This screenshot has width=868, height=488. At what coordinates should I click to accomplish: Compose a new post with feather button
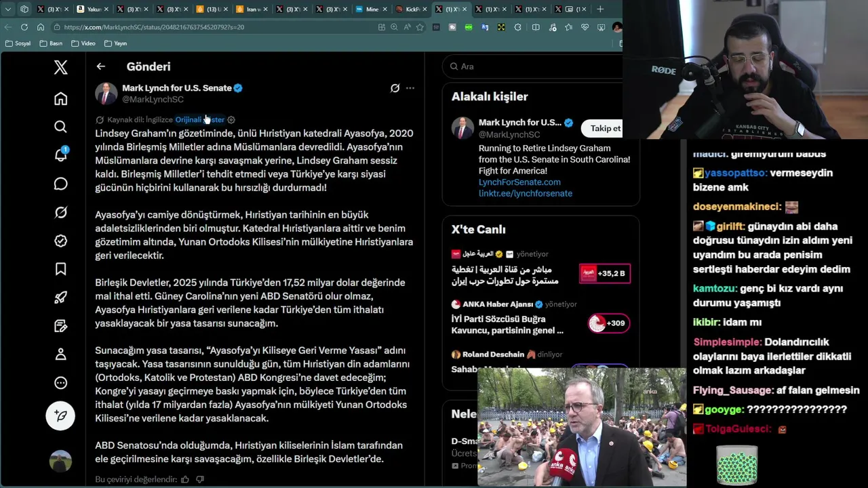(60, 415)
